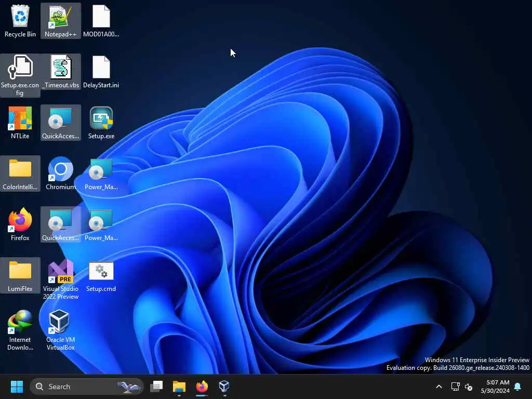Image resolution: width=532 pixels, height=399 pixels.
Task: Select the Recycle Bin desktop icon
Action: 20,21
